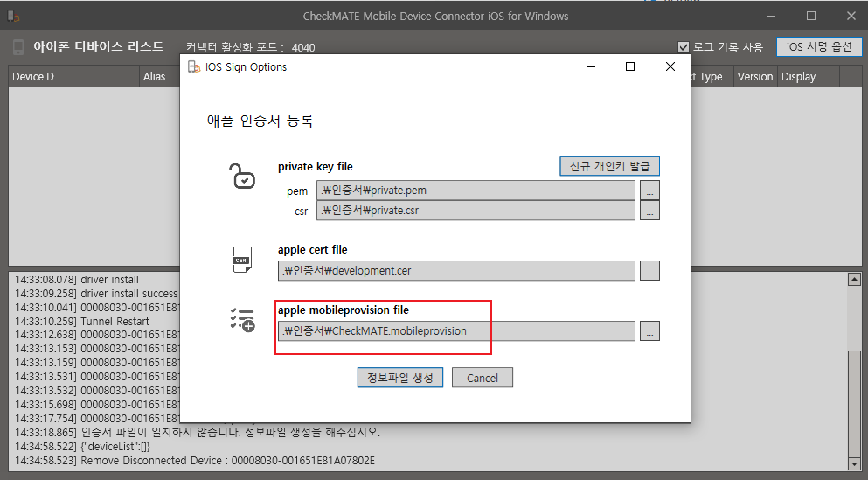This screenshot has height=480, width=868.
Task: Click the csr label text
Action: (302, 212)
